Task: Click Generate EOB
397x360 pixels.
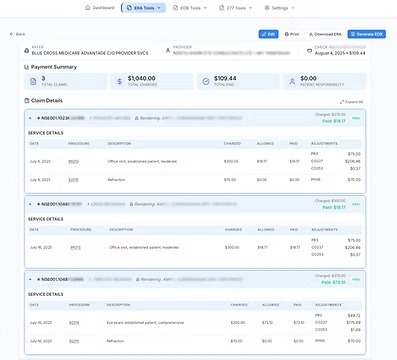Action: point(367,34)
